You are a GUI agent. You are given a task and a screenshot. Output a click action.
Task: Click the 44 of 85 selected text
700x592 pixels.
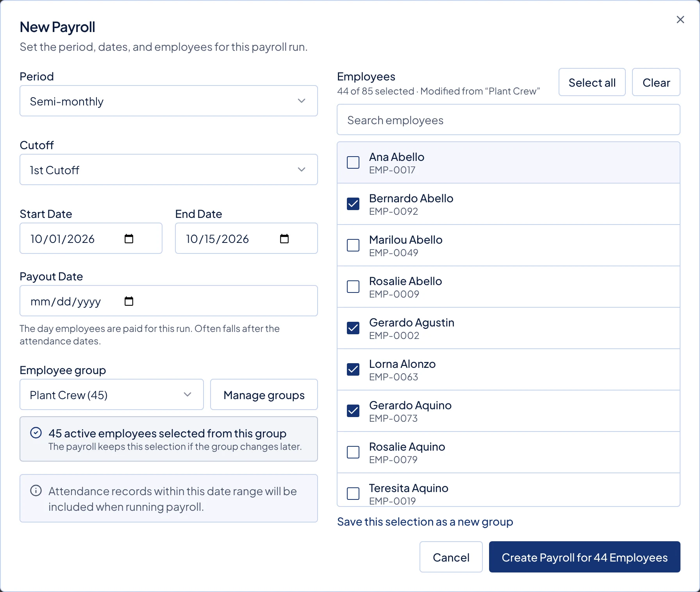[x=375, y=91]
